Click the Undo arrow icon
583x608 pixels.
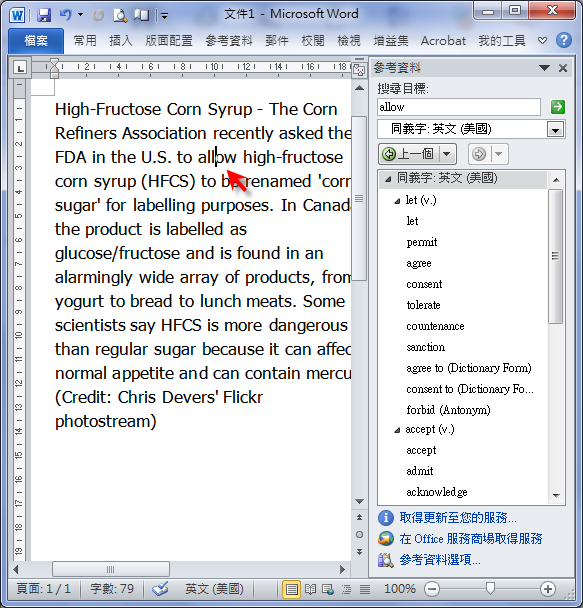tap(65, 15)
